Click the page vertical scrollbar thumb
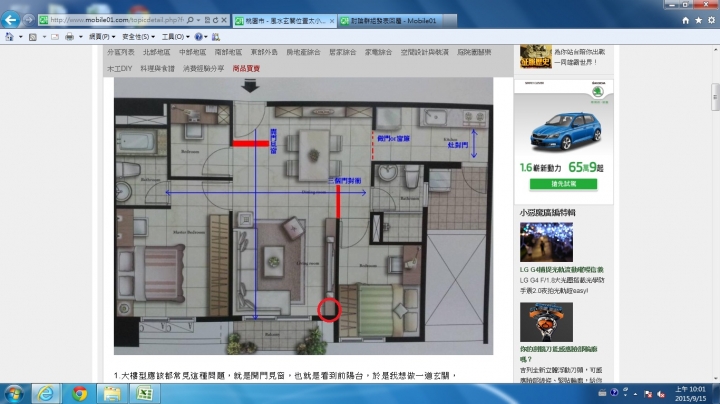 tap(715, 96)
